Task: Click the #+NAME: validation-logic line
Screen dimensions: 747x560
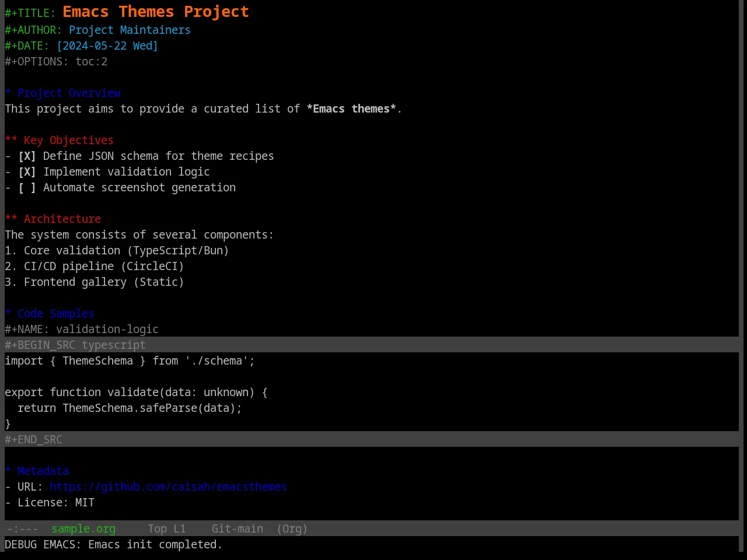Action: click(x=82, y=330)
